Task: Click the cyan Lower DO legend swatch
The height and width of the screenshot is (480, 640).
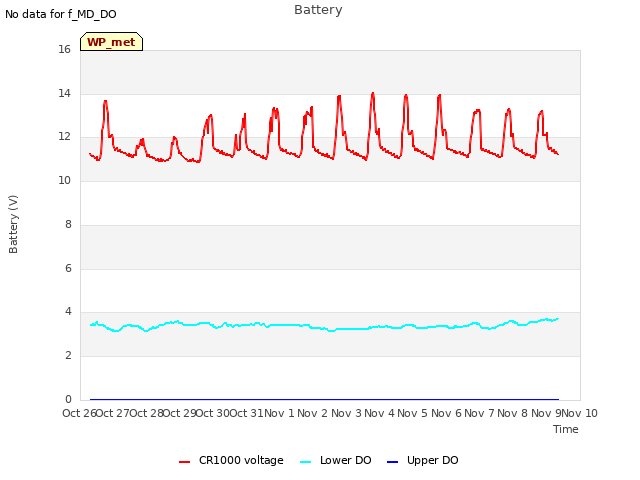Action: (306, 462)
